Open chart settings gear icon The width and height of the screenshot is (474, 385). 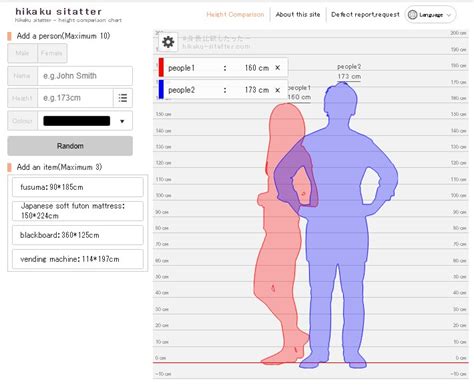[x=168, y=42]
